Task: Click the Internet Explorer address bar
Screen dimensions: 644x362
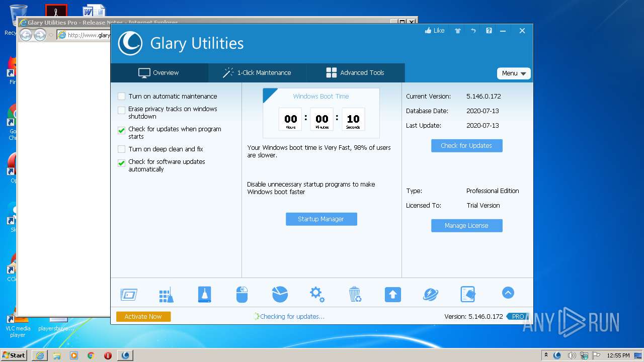Action: pos(84,35)
